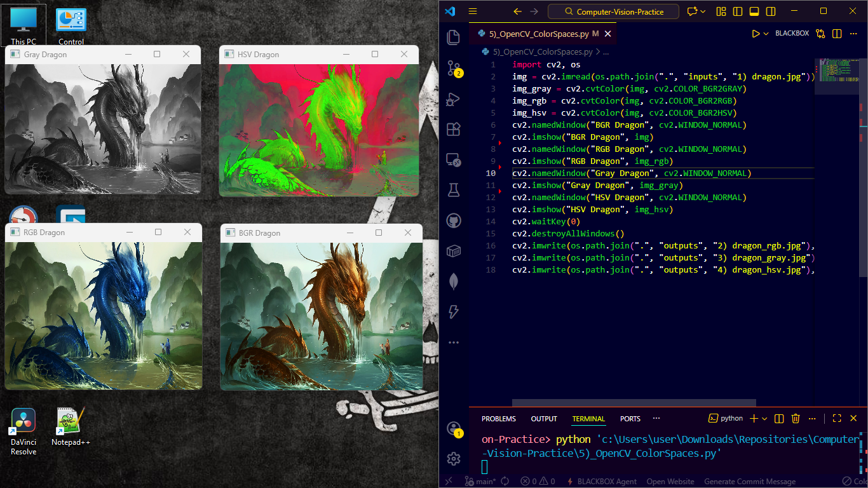The width and height of the screenshot is (868, 488).
Task: Expand the Copilot chat dropdown chevron
Action: (704, 11)
